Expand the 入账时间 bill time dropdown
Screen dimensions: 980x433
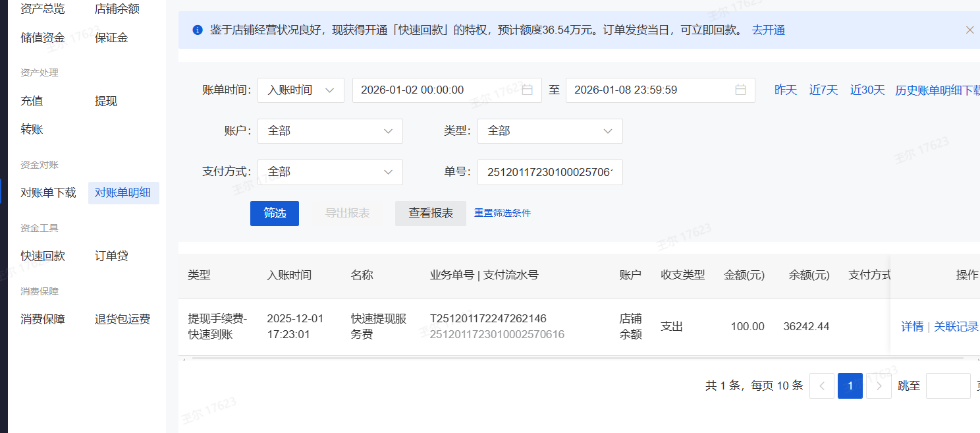tap(300, 90)
